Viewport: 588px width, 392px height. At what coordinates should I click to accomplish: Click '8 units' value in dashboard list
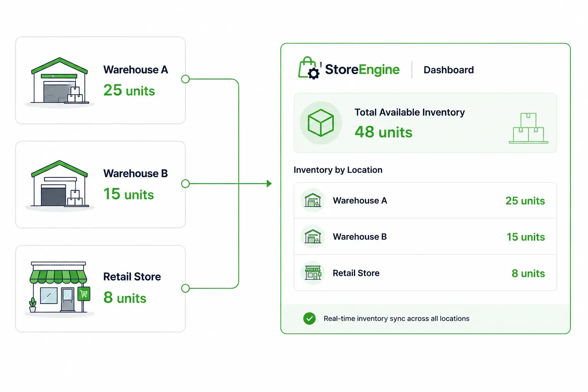click(528, 273)
